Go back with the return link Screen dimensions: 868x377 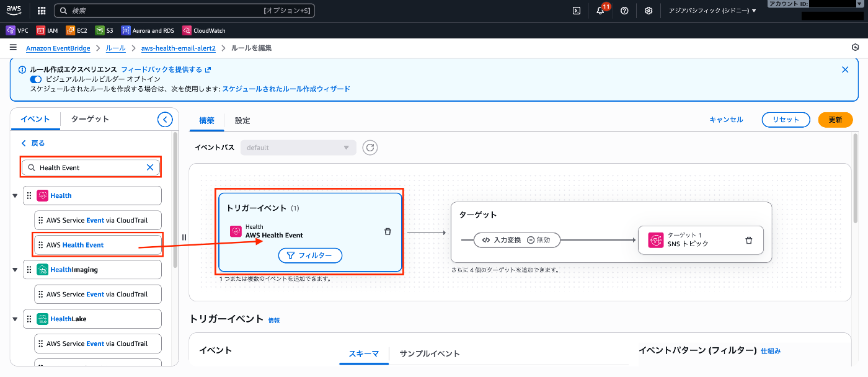tap(33, 143)
